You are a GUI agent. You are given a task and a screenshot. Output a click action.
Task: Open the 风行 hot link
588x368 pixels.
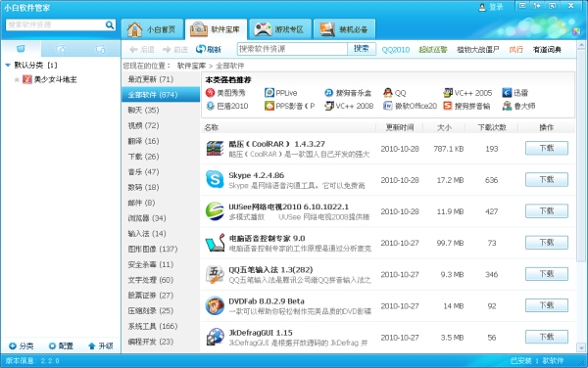[516, 50]
